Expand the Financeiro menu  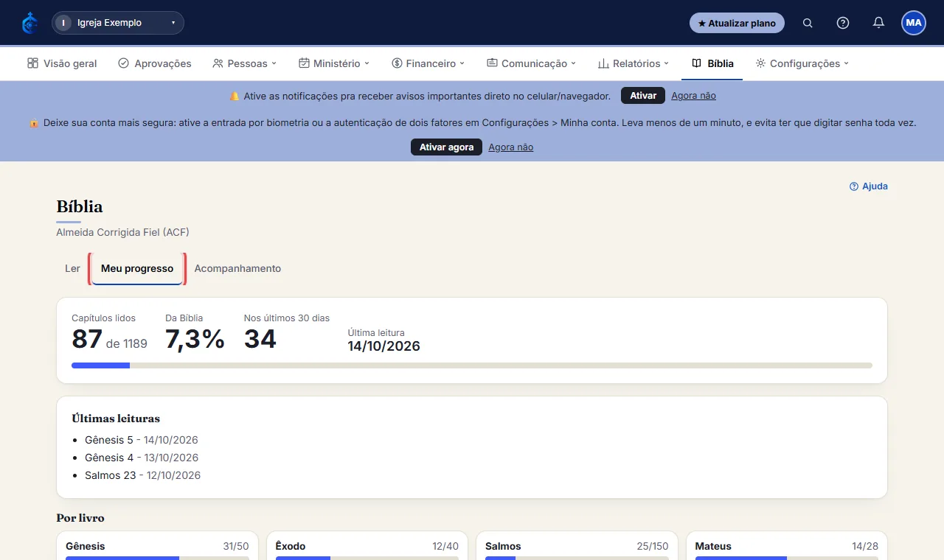428,63
